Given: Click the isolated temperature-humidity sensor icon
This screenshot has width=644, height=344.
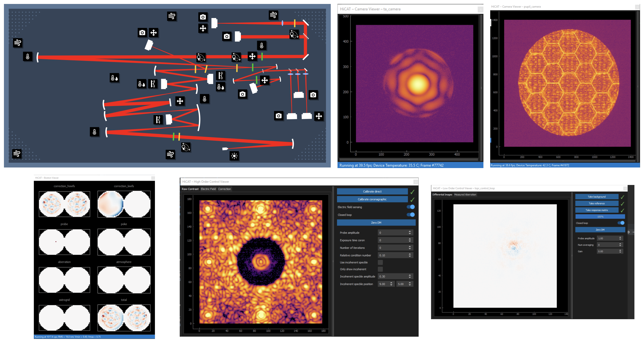Looking at the screenshot, I should pos(114,78).
